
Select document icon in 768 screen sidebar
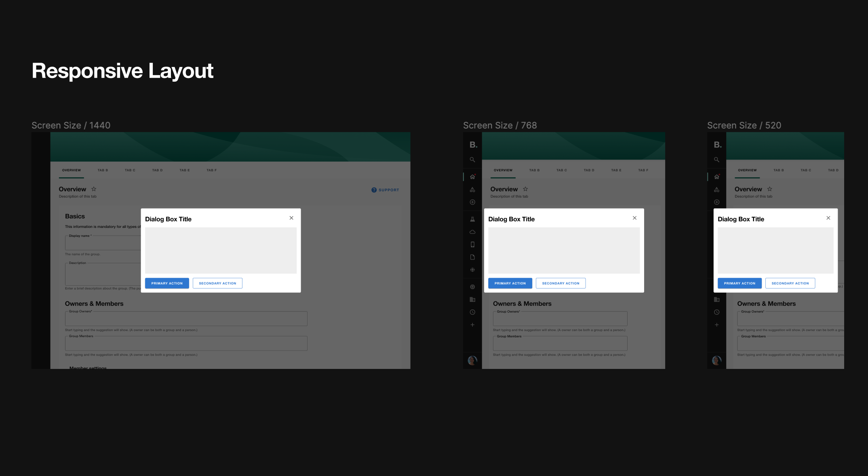point(472,257)
